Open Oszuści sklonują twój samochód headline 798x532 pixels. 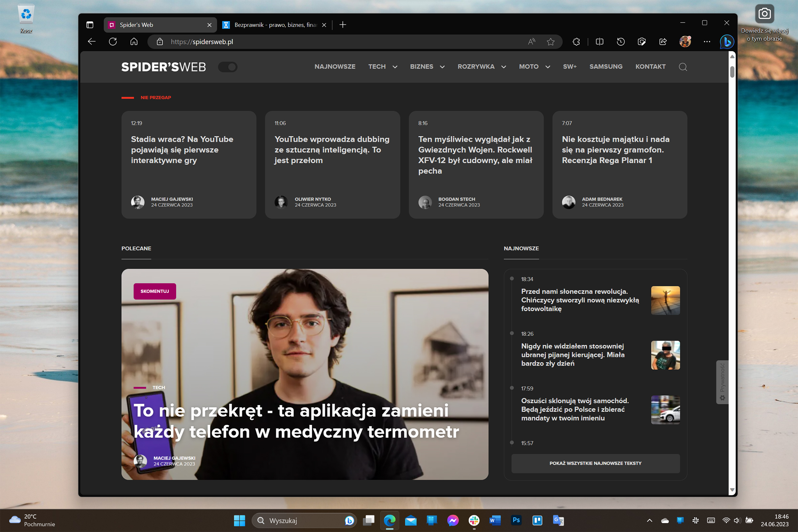[575, 409]
